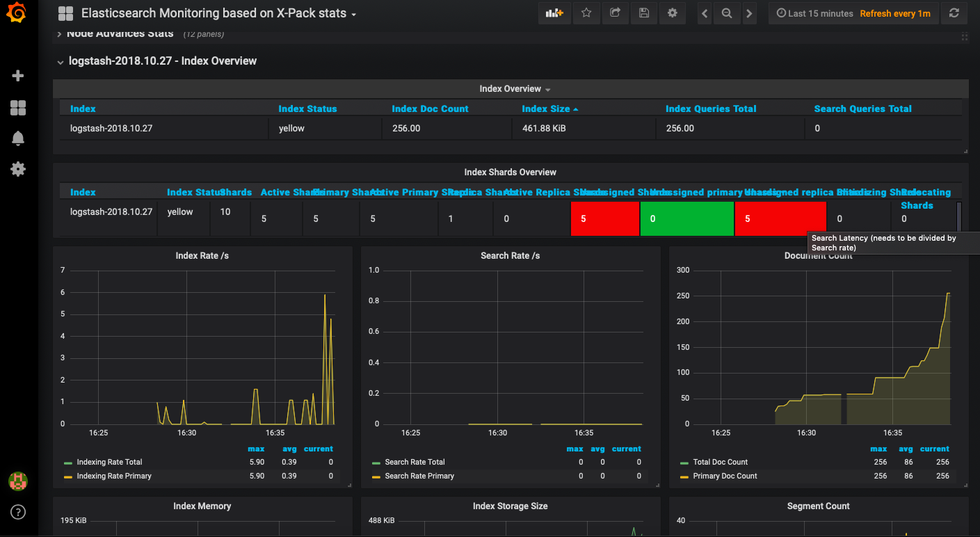This screenshot has height=537, width=980.
Task: Open the Document Count panel menu
Action: (819, 255)
